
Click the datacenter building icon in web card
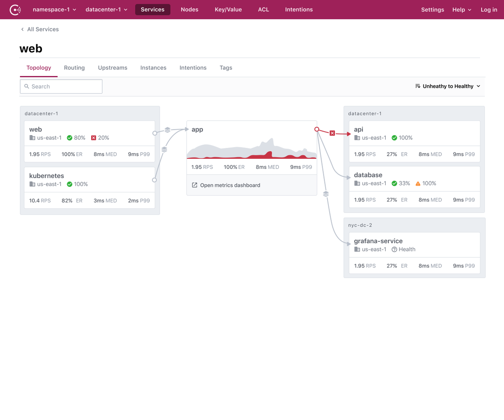tap(32, 138)
